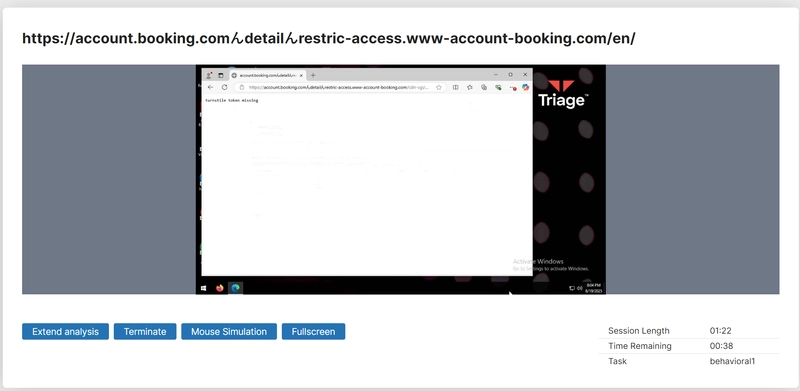Click the Edge icon in the sandbox taskbar

coord(235,288)
